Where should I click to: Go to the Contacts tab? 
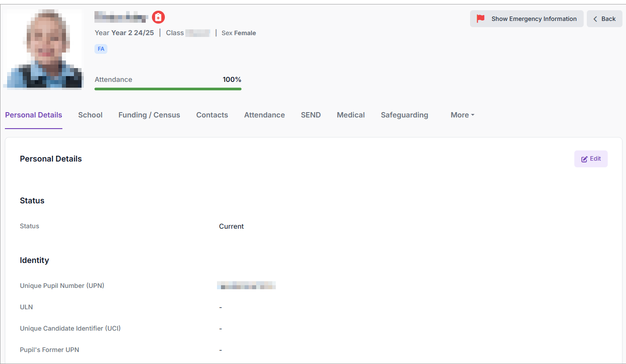pos(212,115)
